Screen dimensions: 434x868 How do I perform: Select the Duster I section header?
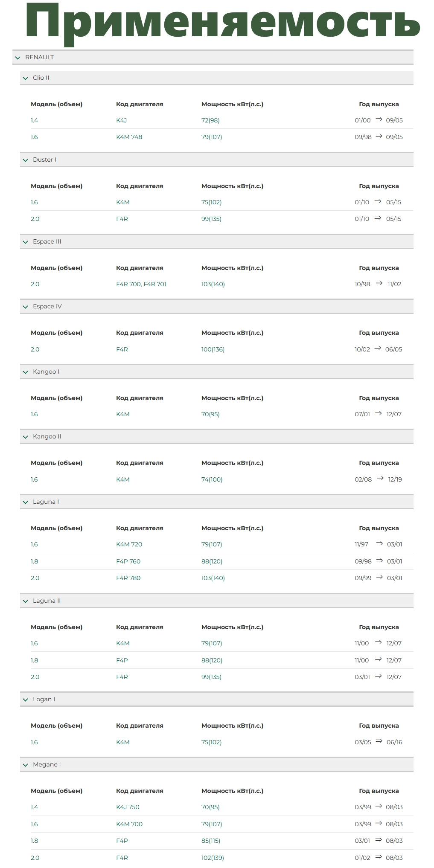(217, 160)
